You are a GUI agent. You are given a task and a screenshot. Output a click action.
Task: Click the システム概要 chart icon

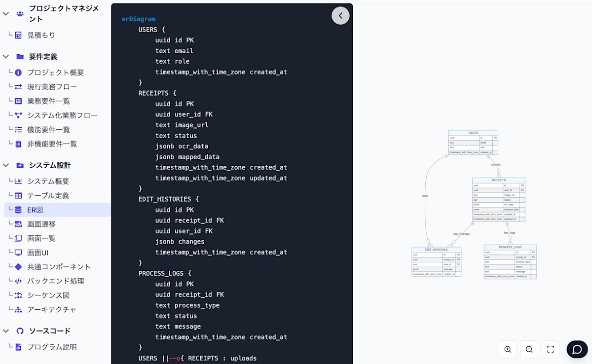coord(18,181)
